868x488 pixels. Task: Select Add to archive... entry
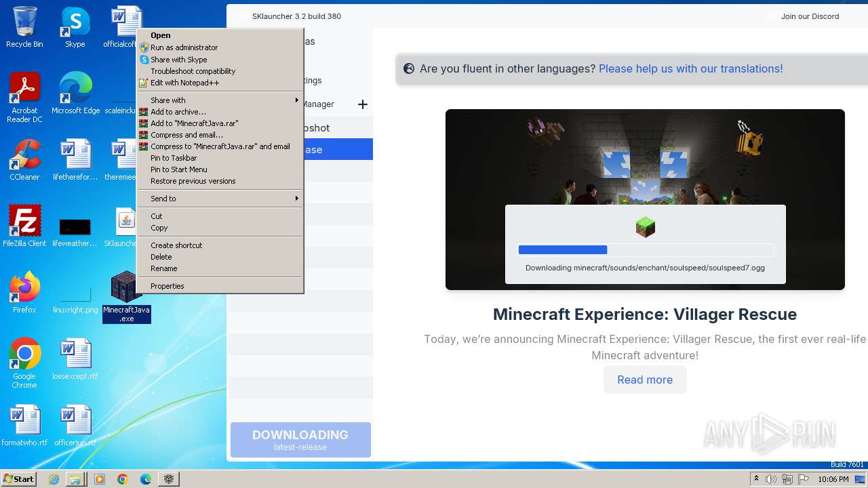click(x=220, y=112)
